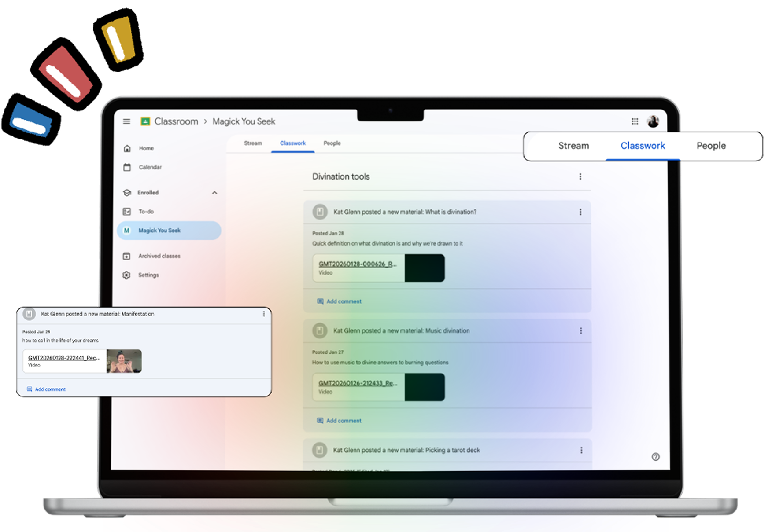
Task: Open options for What is divination post
Action: click(x=580, y=212)
